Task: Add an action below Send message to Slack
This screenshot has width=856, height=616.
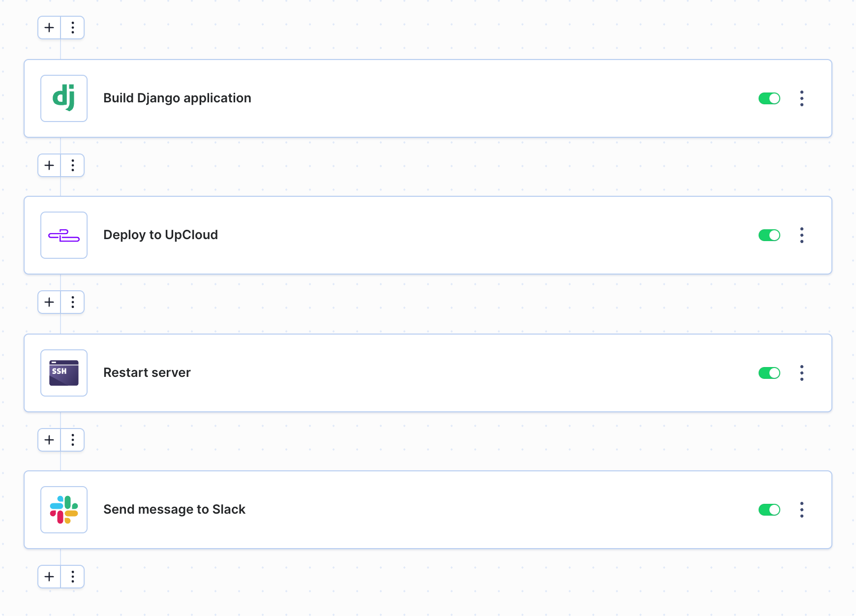Action: (x=49, y=577)
